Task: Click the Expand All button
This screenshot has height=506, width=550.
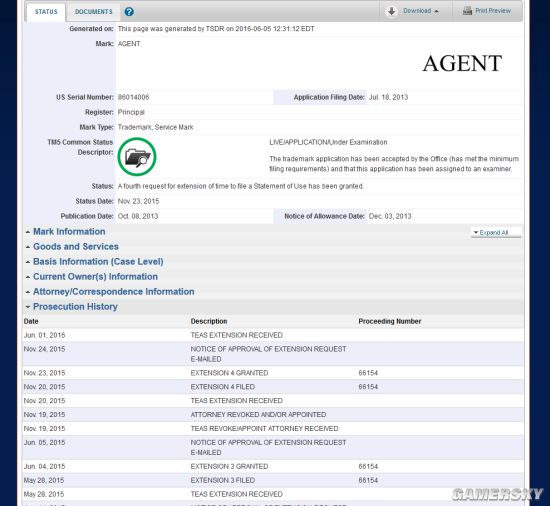Action: (496, 232)
